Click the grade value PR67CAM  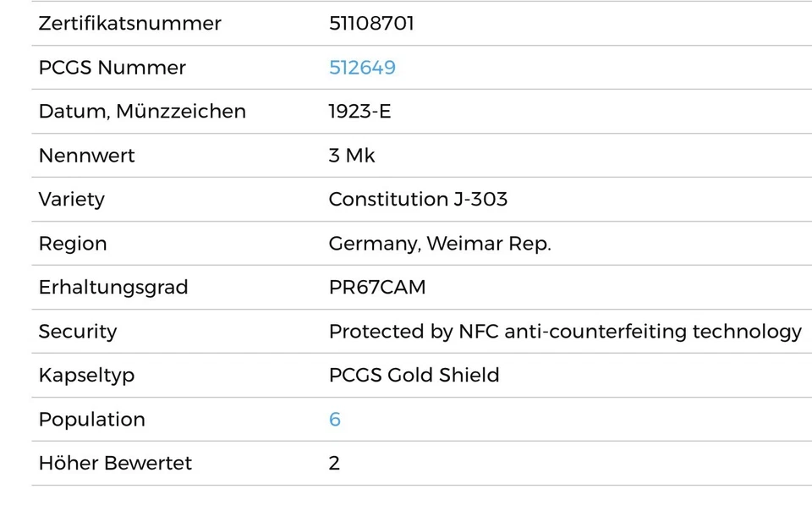[377, 288]
